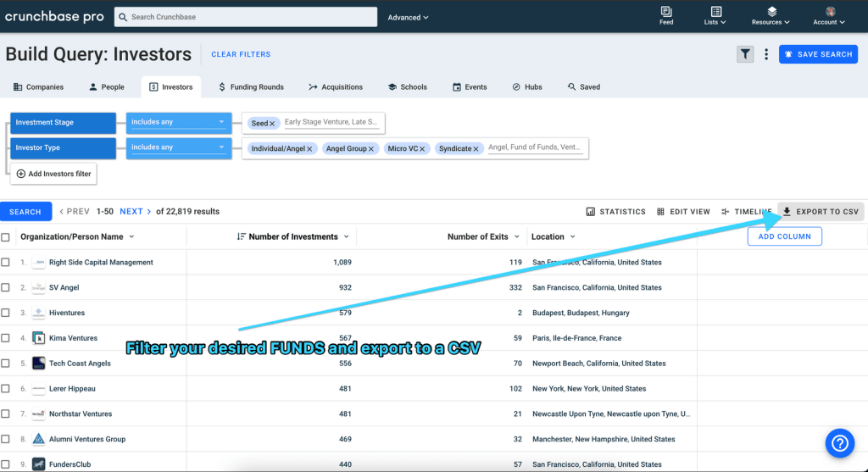Remove the Micro VC chip
This screenshot has width=868, height=472.
[x=422, y=149]
